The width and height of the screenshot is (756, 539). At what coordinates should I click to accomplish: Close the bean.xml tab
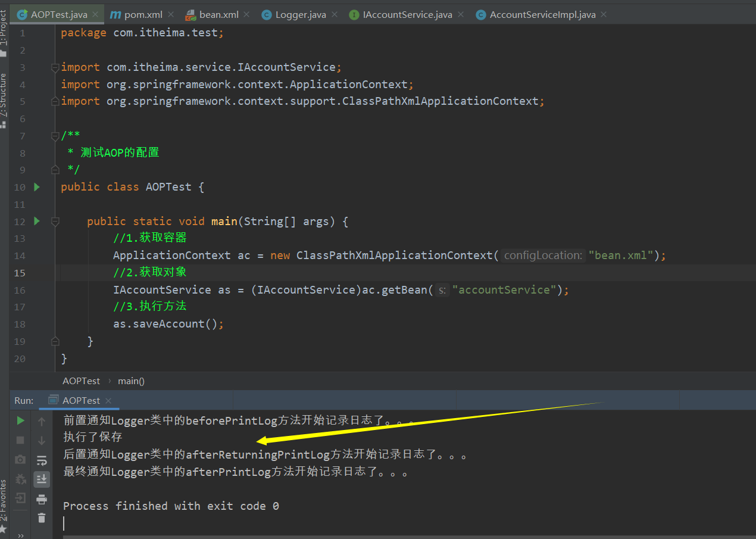point(247,15)
